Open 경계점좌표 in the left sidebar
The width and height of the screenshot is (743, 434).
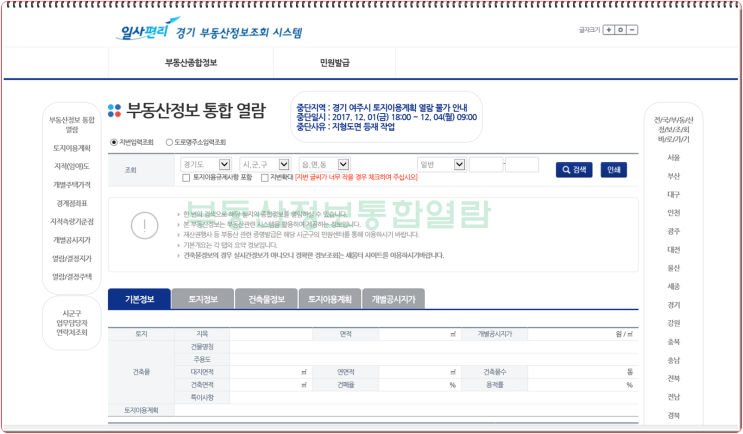[72, 203]
